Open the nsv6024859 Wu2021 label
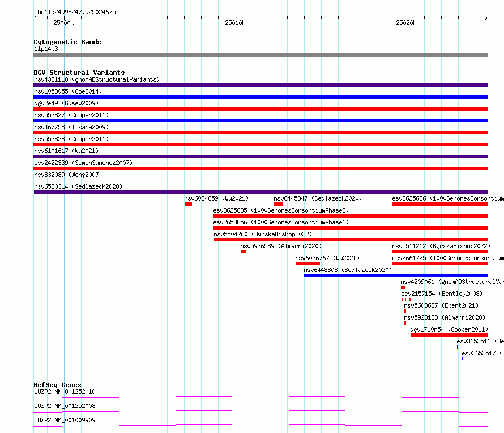504x433 pixels. click(x=216, y=198)
